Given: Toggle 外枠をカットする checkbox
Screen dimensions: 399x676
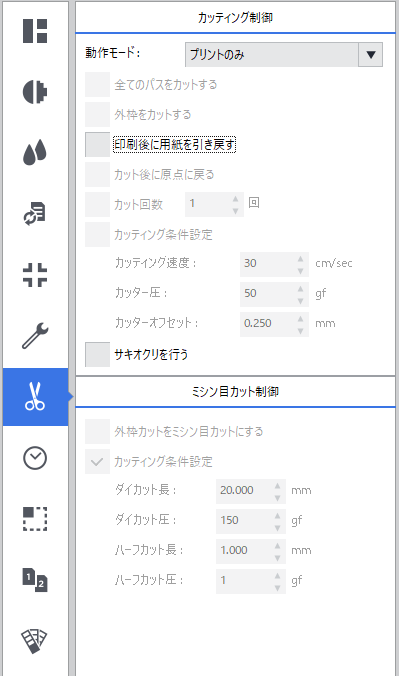Looking at the screenshot, I should tap(97, 115).
